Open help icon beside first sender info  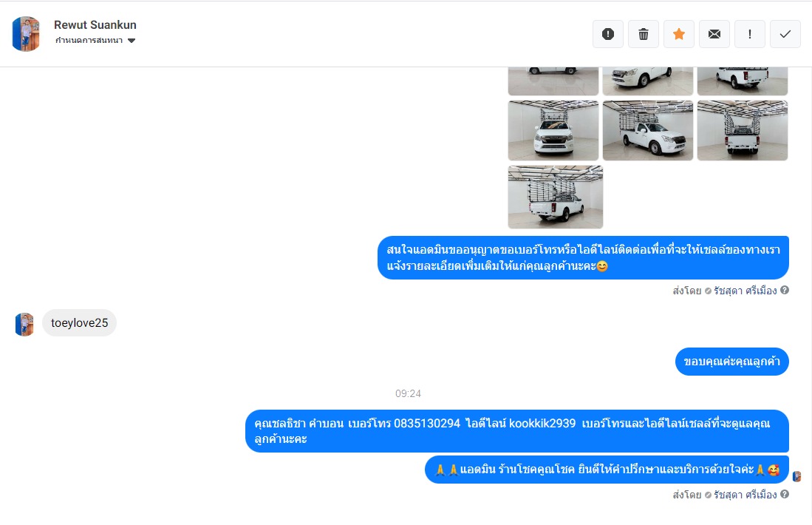click(785, 290)
